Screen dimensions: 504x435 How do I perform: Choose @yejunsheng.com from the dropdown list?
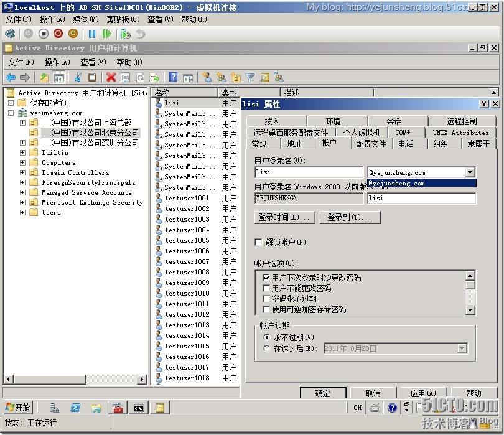tap(422, 183)
